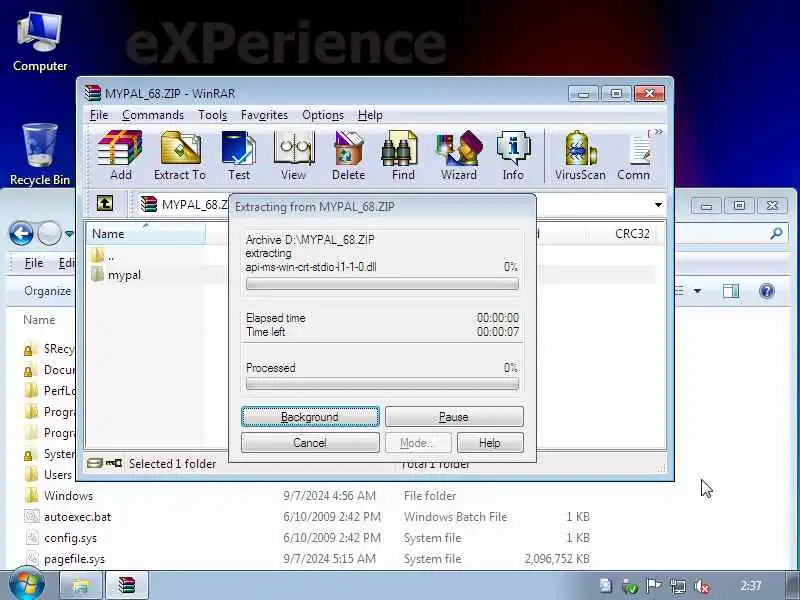This screenshot has height=600, width=800.
Task: Toggle the preview pane in Explorer
Action: point(731,291)
